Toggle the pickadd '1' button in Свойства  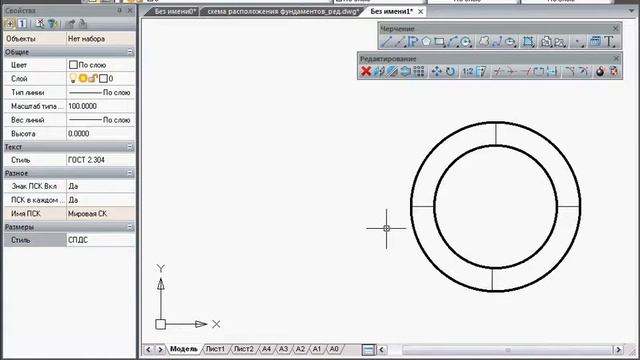[22, 24]
